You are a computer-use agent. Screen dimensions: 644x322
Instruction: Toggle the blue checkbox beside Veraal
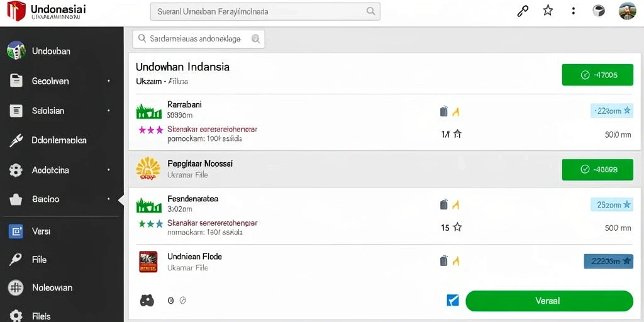click(452, 301)
